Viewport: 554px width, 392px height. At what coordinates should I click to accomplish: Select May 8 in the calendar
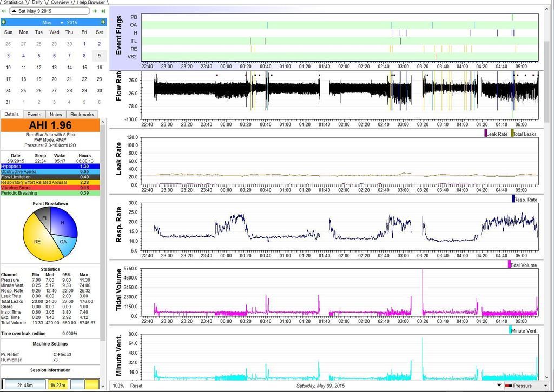[x=84, y=56]
